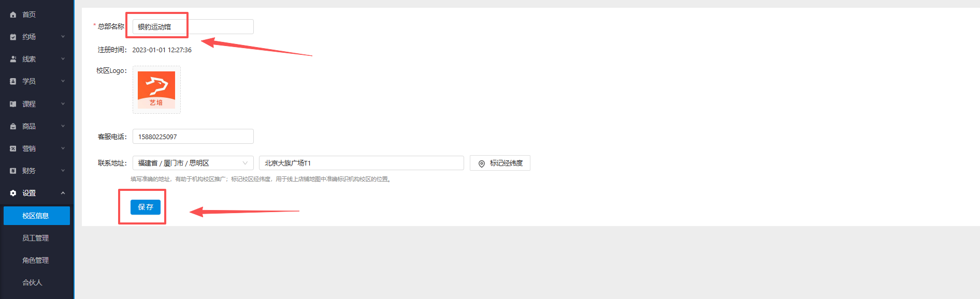This screenshot has width=980, height=299.
Task: Click the 首页 home icon
Action: [x=13, y=14]
